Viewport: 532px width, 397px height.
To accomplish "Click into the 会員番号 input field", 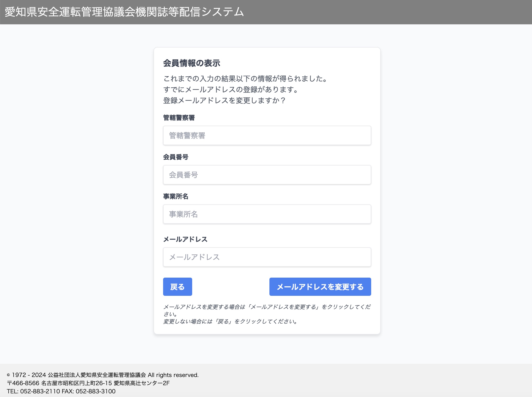I will pyautogui.click(x=267, y=175).
